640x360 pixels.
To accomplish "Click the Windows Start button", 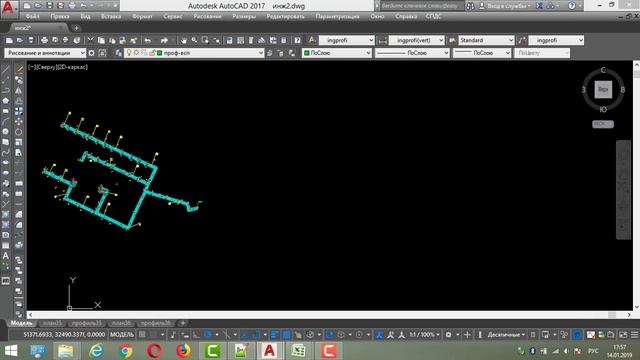I will (x=11, y=351).
